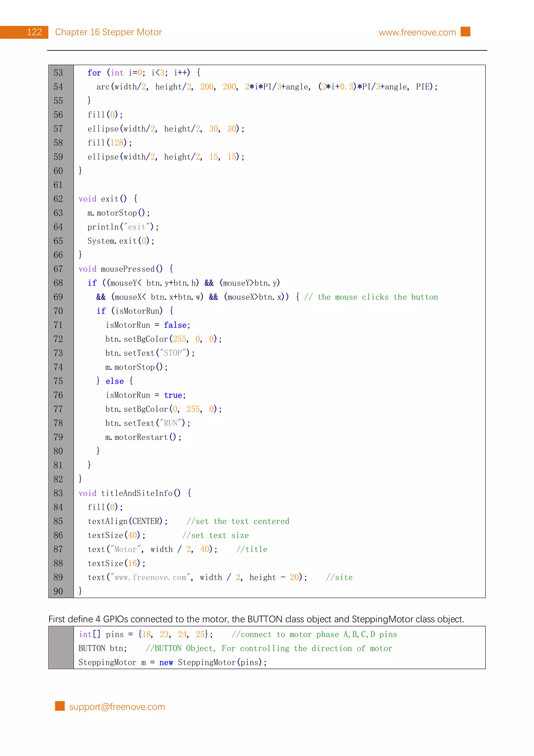
Task: Click the comment '//connect to motor phase A,B,C,D pins'
Action: (x=314, y=634)
